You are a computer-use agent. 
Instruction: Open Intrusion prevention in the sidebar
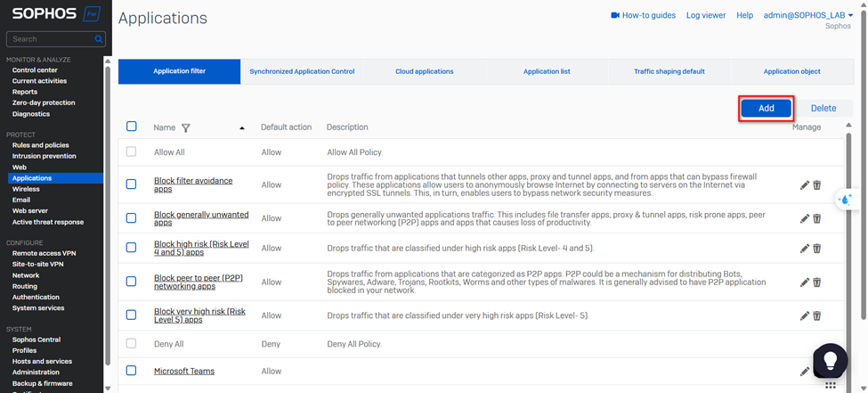[44, 156]
